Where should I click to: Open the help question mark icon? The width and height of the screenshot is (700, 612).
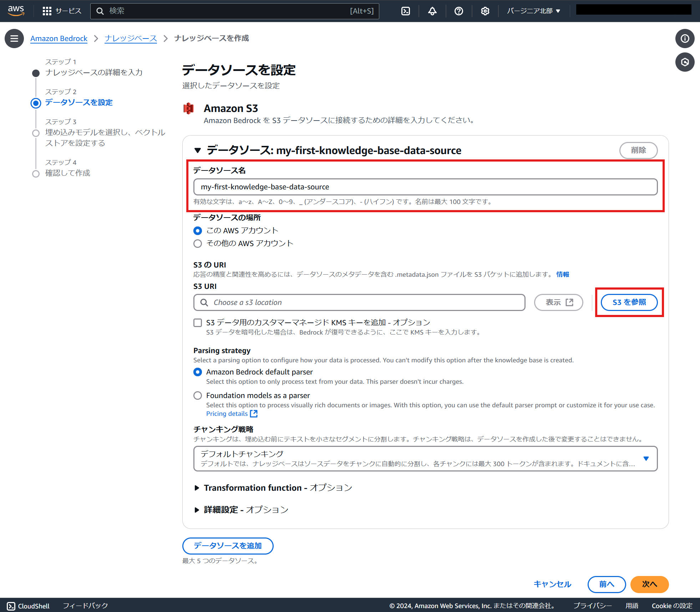pos(458,11)
